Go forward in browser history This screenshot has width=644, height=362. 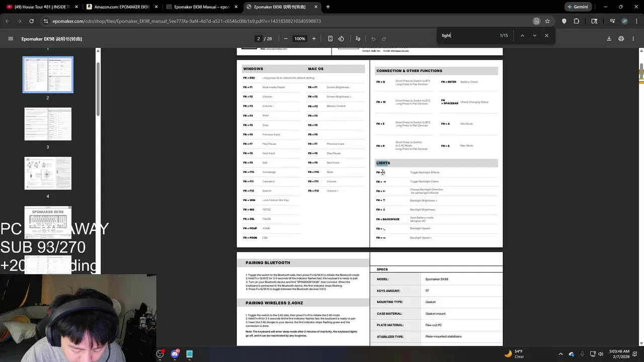(x=19, y=21)
